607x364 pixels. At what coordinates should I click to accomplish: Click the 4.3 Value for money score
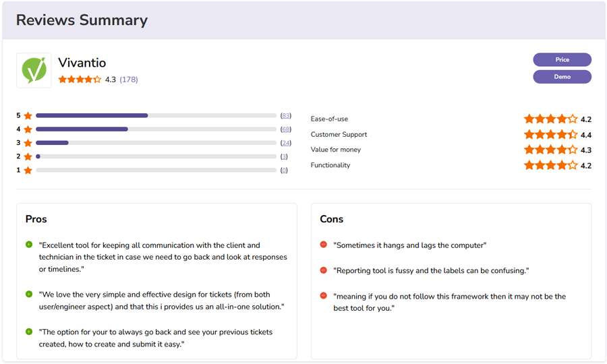pos(585,150)
